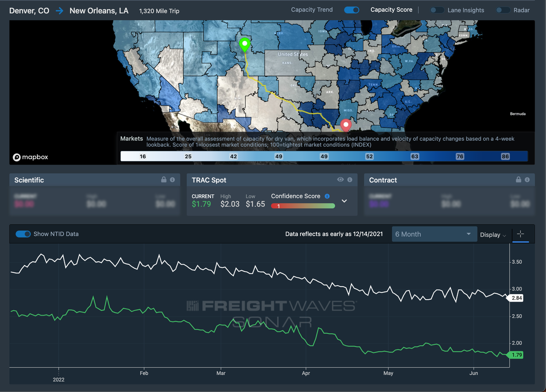Click the green Denver origin map pin
This screenshot has width=546, height=392.
(x=245, y=45)
